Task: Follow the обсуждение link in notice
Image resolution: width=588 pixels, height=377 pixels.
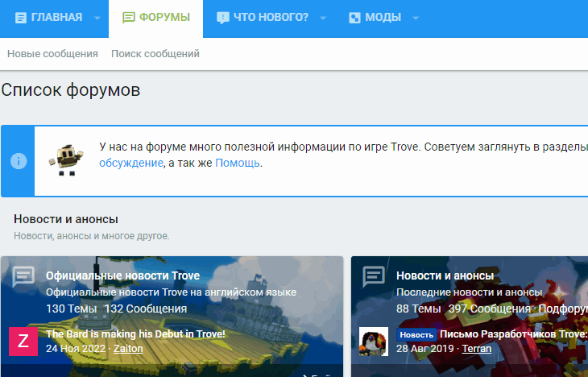Action: click(x=130, y=164)
